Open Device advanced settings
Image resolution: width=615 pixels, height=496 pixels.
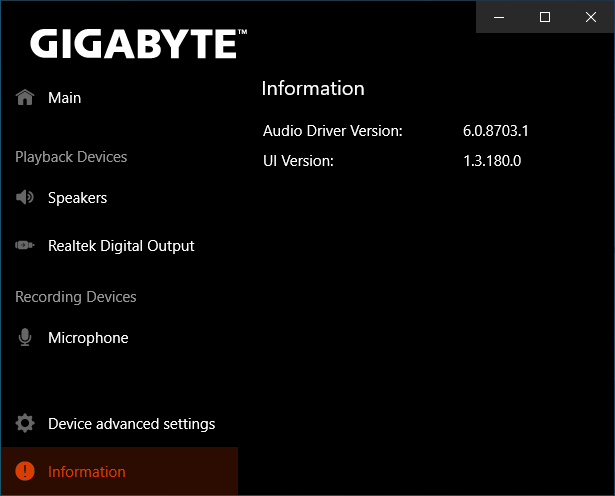click(131, 424)
